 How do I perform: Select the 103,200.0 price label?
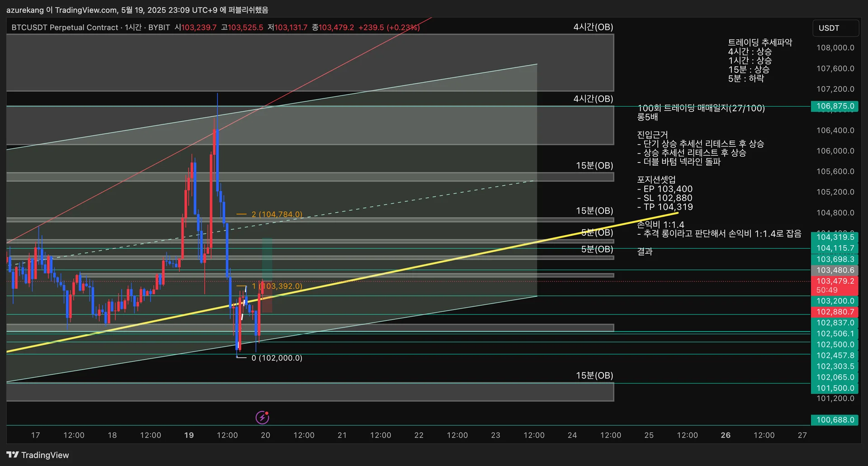[835, 301]
